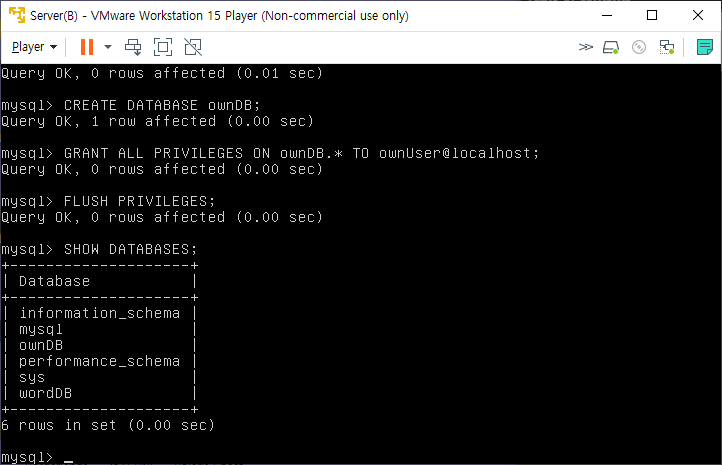This screenshot has width=722, height=465.
Task: Pause the running virtual machine
Action: point(87,47)
